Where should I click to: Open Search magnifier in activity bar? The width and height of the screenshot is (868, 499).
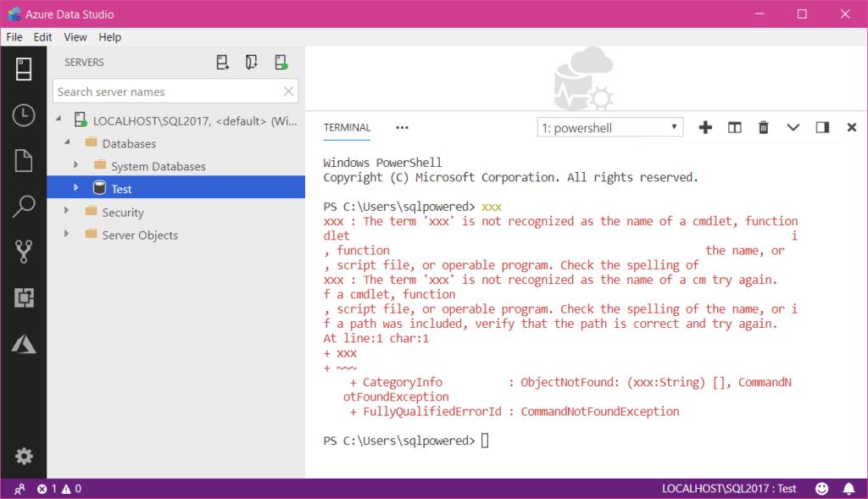pyautogui.click(x=24, y=205)
